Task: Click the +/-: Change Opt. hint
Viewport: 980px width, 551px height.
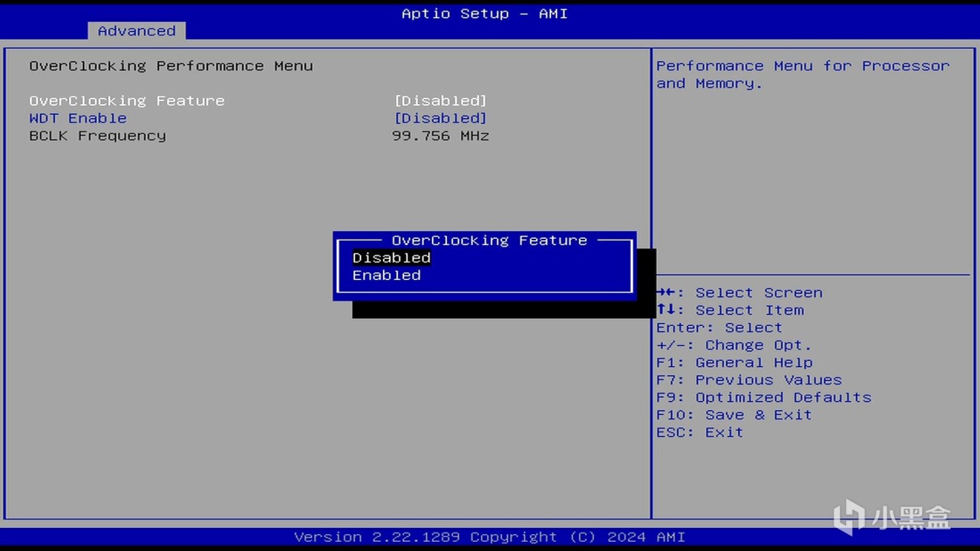Action: pyautogui.click(x=734, y=346)
